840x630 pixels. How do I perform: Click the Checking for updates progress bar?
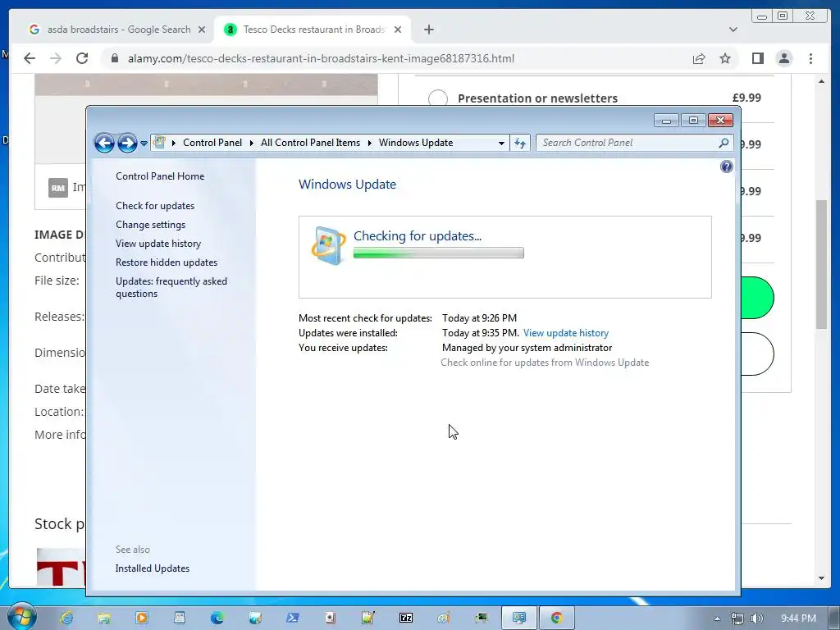[x=439, y=253]
